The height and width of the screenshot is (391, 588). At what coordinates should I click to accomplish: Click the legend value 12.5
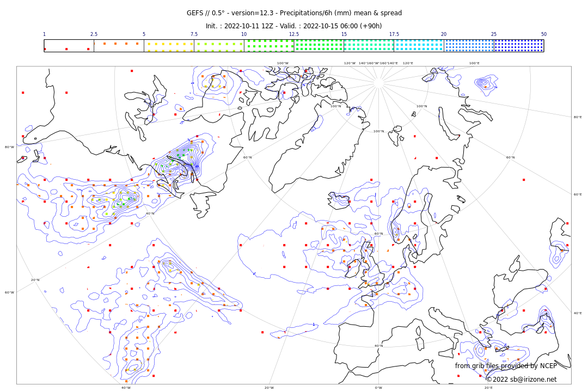point(294,34)
